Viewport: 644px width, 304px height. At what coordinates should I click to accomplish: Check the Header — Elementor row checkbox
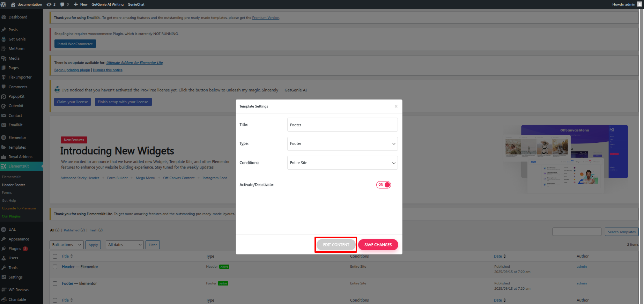point(55,267)
